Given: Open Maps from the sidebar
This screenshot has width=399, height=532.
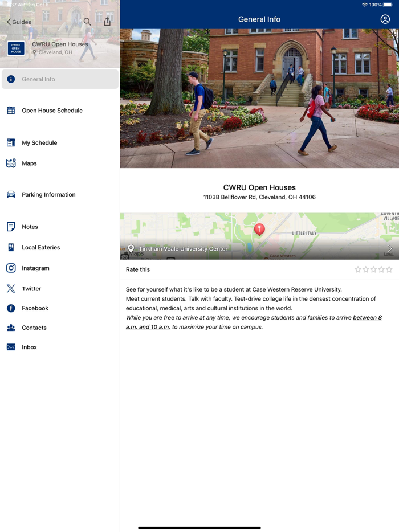Looking at the screenshot, I should (60, 163).
